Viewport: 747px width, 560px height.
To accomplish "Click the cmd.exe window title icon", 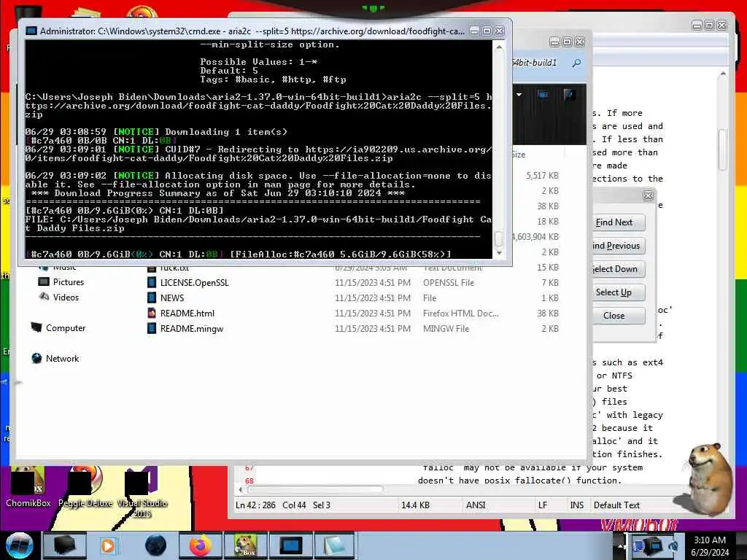I will (31, 31).
